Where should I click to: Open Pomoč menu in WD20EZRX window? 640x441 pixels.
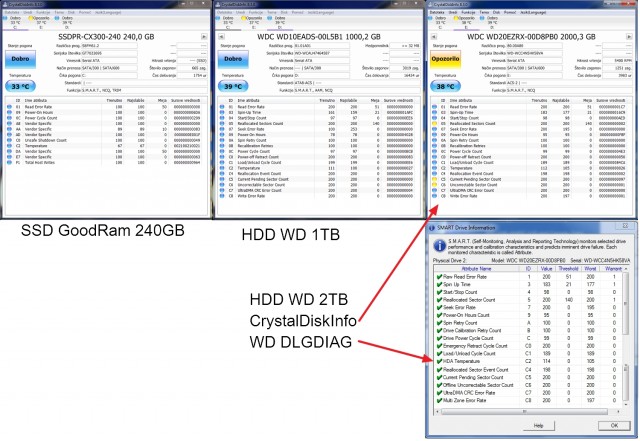(510, 12)
